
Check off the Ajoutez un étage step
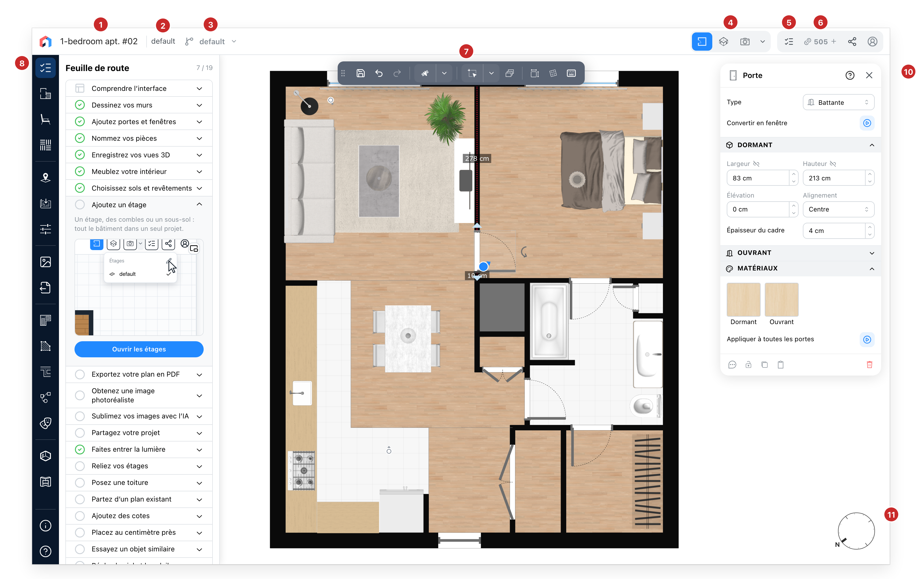click(x=80, y=205)
